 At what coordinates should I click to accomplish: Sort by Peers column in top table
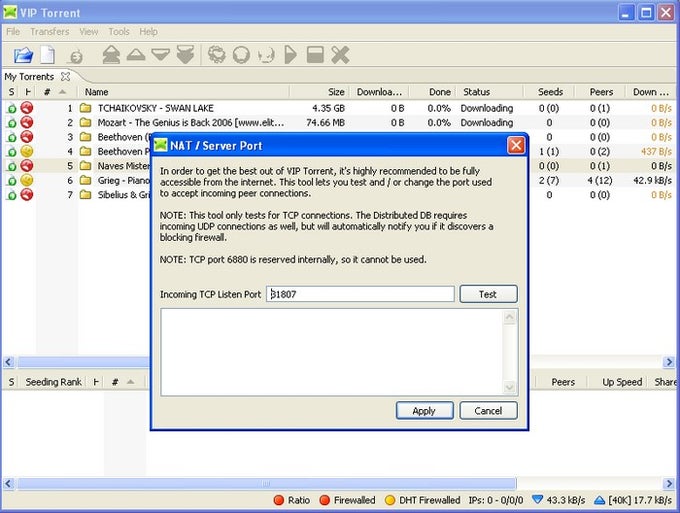tap(600, 92)
